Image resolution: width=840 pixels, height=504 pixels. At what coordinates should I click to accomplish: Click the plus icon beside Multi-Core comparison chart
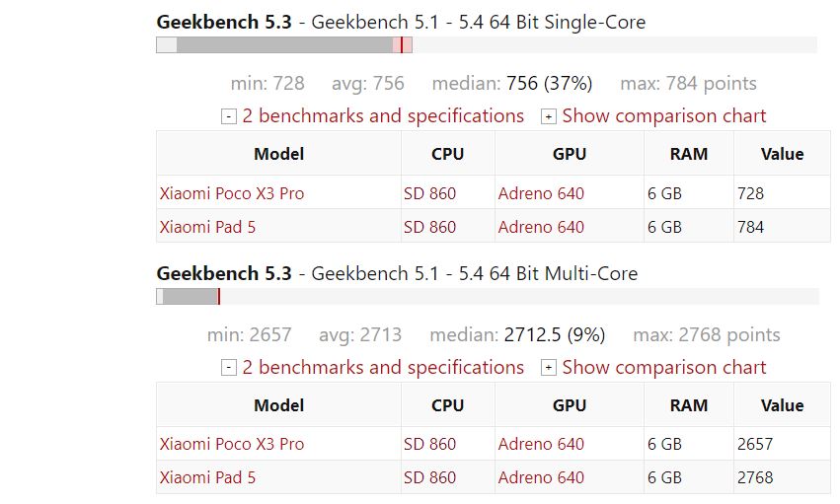point(549,368)
